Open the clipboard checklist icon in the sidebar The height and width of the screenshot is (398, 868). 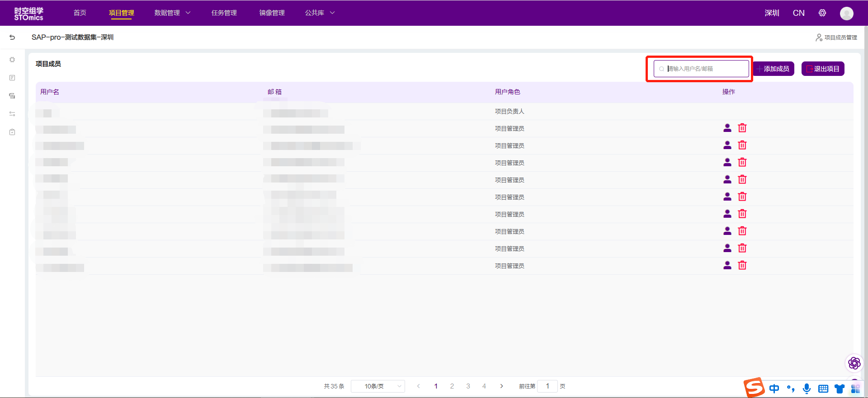pyautogui.click(x=12, y=132)
